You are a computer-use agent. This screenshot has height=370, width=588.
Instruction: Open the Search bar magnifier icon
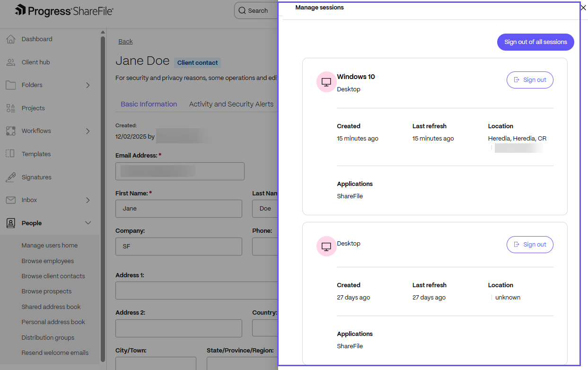pyautogui.click(x=242, y=10)
